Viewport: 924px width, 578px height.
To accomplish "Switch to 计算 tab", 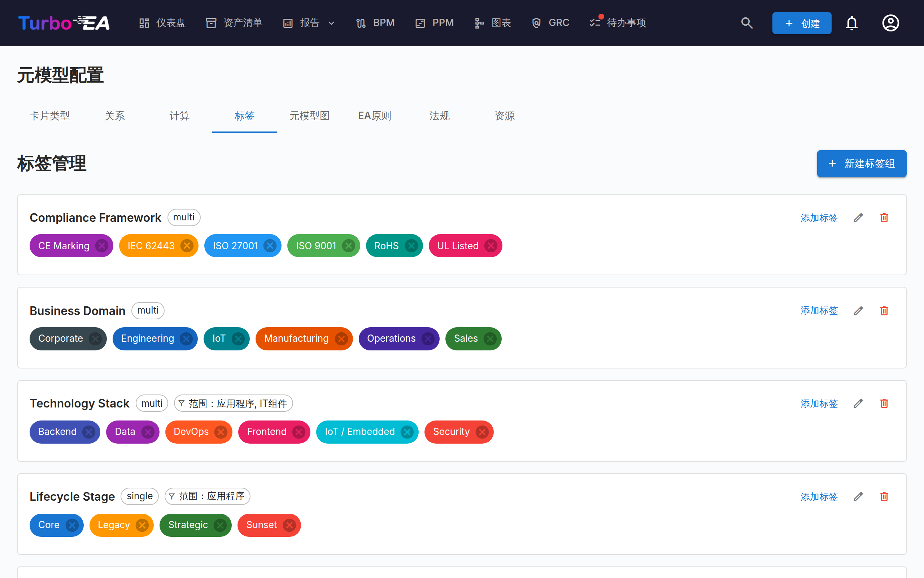I will coord(179,116).
